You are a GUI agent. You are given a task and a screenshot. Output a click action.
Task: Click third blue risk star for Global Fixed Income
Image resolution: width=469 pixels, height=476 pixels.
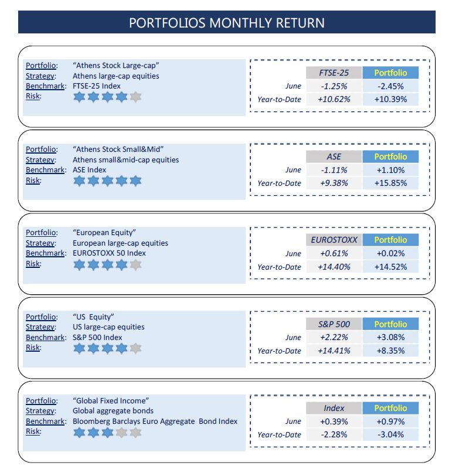point(107,433)
